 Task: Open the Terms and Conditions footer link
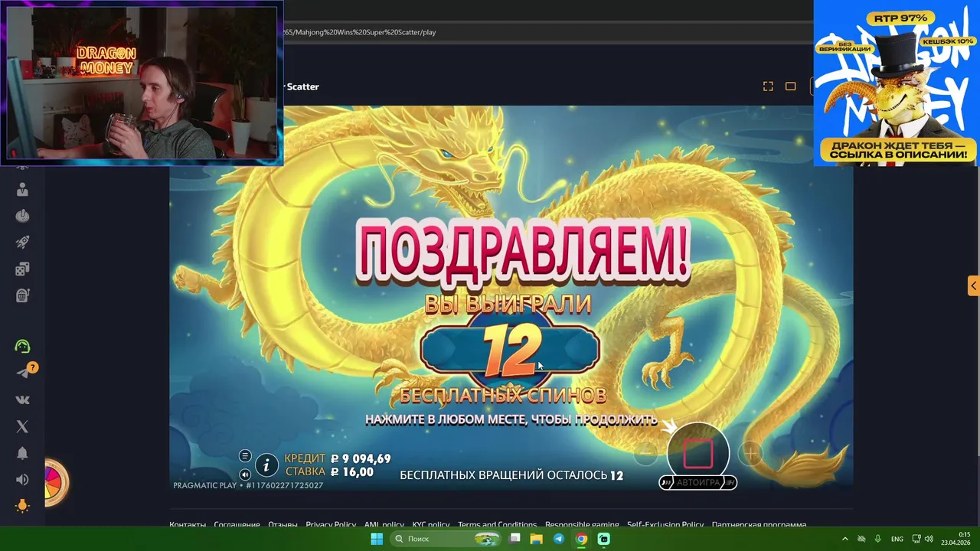click(x=497, y=525)
